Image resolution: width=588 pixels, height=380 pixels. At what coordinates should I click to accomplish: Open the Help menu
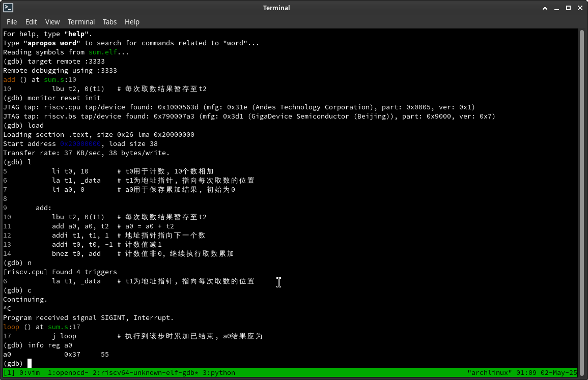132,22
